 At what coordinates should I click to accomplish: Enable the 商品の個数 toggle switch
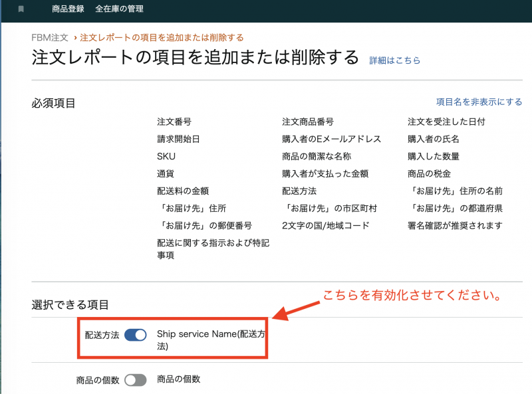coord(135,380)
